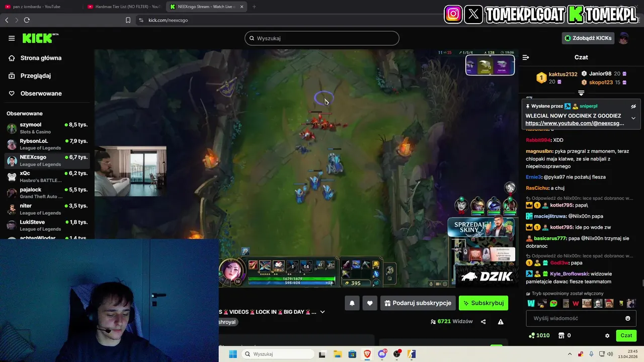
Task: Insert the green W emote
Action: click(x=531, y=303)
